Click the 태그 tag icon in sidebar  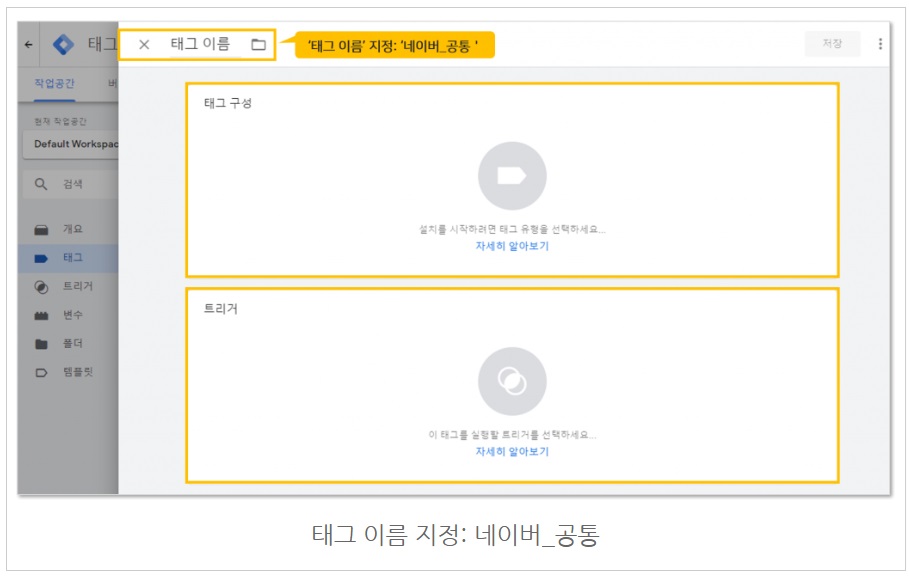(41, 258)
